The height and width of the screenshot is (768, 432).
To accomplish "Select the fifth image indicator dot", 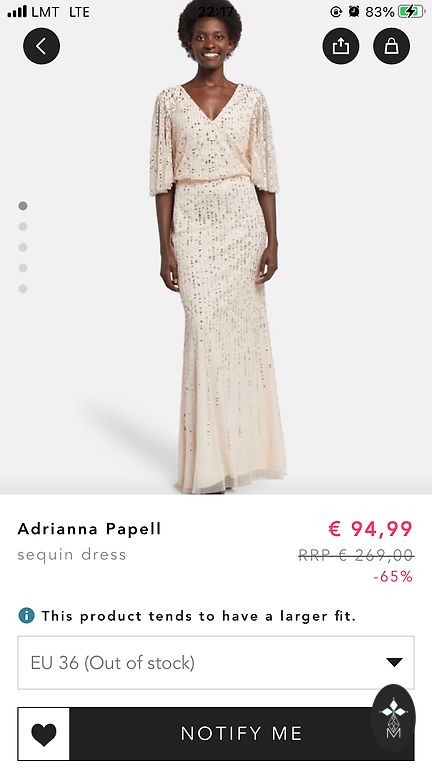I will pos(23,289).
